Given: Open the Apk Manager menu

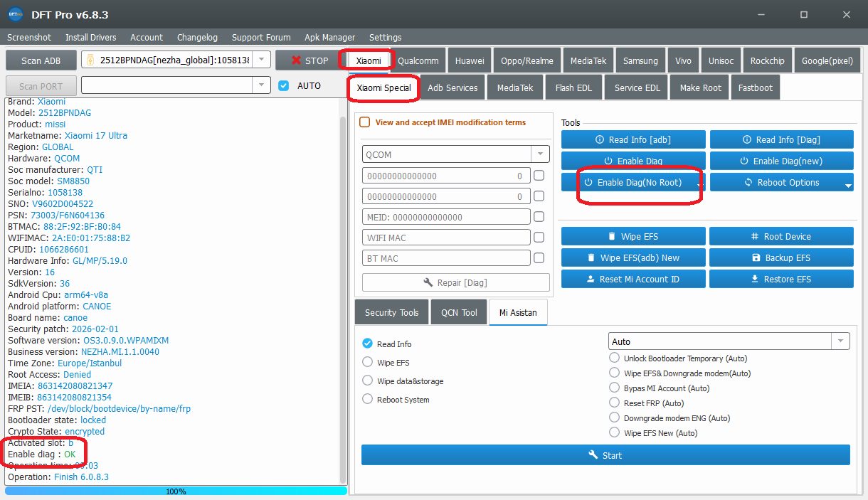Looking at the screenshot, I should tap(329, 37).
